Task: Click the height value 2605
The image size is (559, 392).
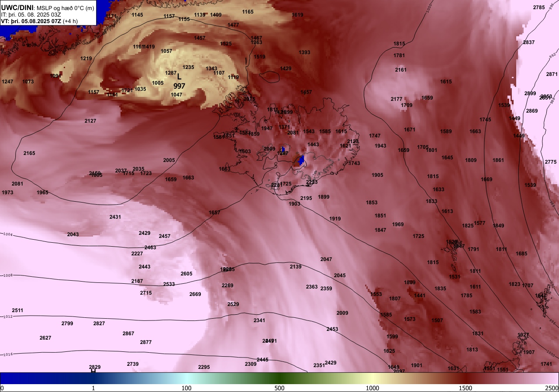Action: [x=186, y=274]
